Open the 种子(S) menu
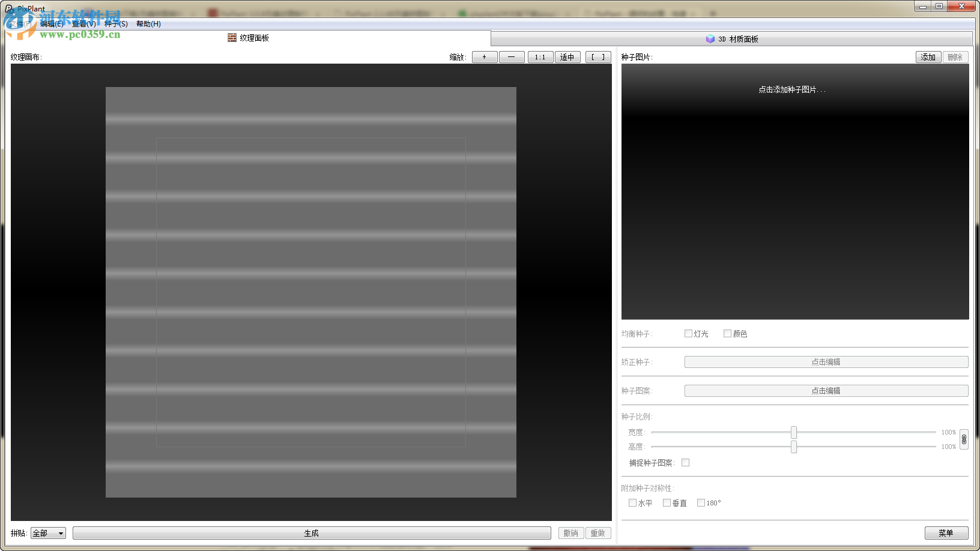 point(116,24)
